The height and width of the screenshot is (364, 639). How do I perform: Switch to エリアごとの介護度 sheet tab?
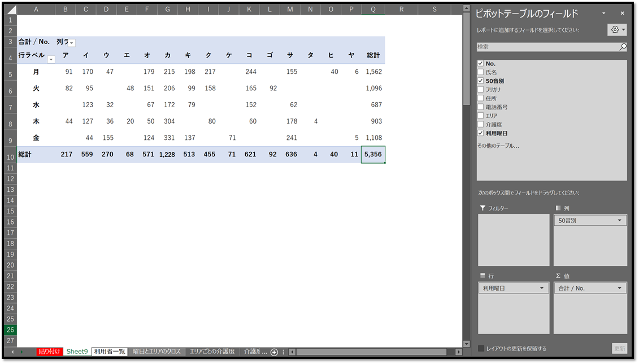pos(212,352)
